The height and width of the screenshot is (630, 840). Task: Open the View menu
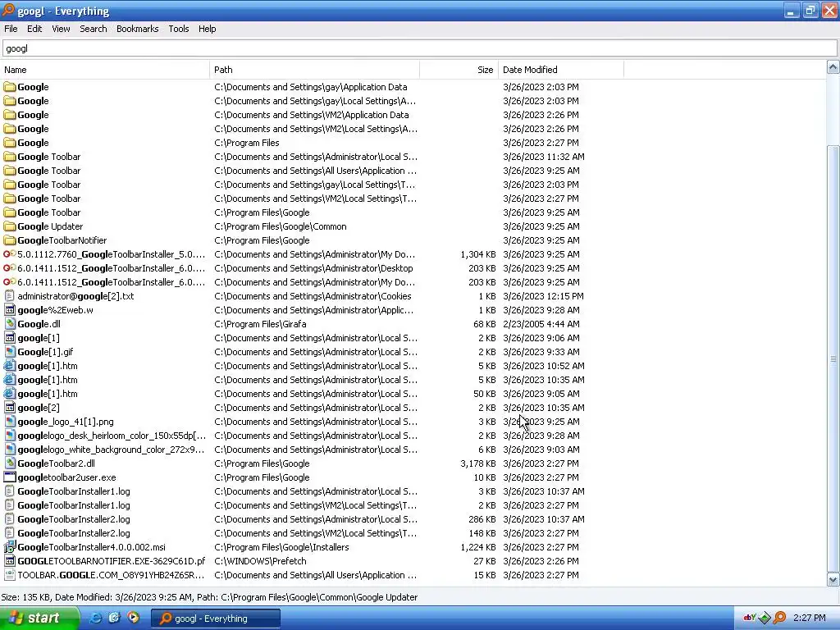(61, 29)
